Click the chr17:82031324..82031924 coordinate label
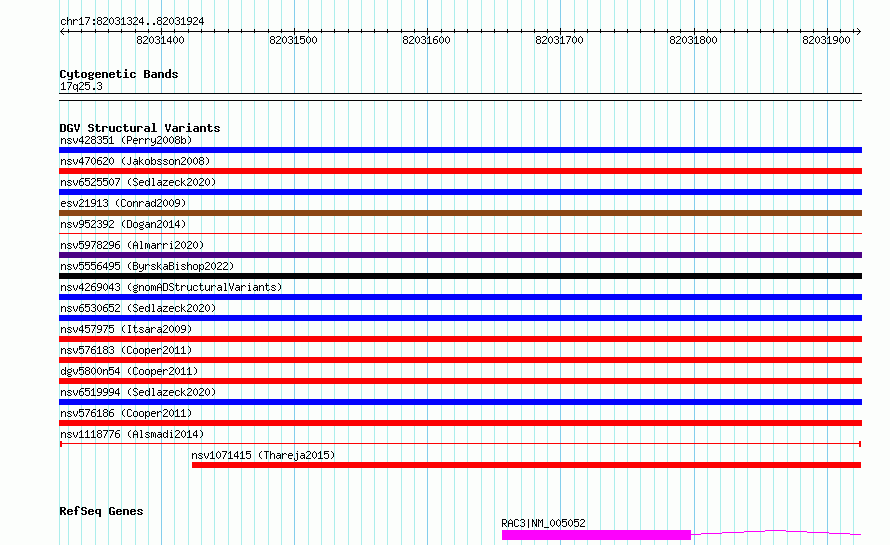The image size is (890, 545). (x=132, y=22)
